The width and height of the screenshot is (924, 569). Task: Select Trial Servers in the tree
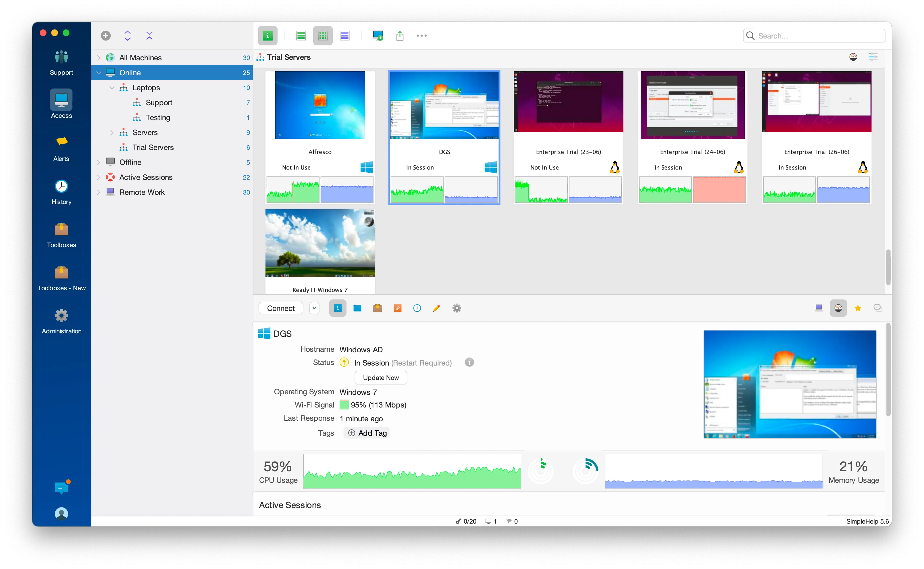tap(153, 147)
